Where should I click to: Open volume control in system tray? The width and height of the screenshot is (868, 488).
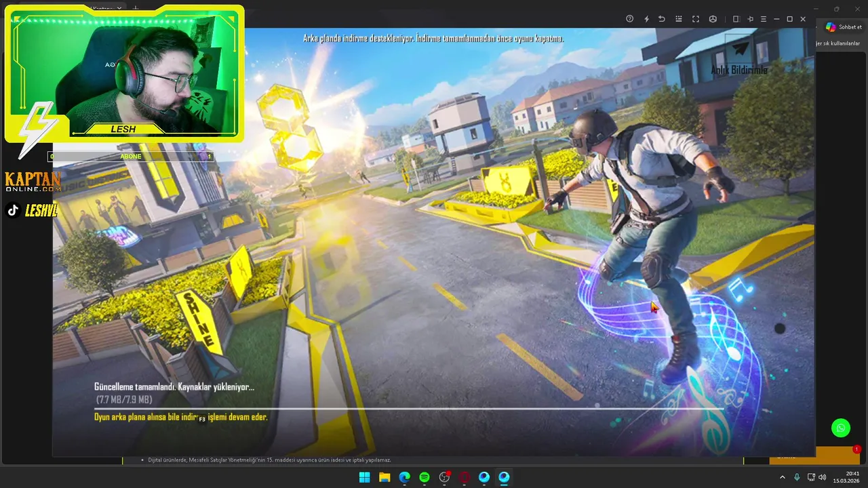coord(823,477)
